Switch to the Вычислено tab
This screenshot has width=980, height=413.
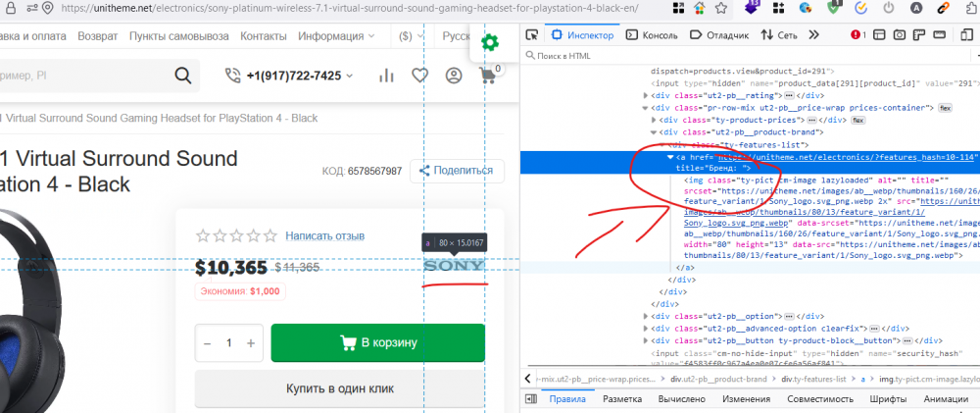[678, 398]
